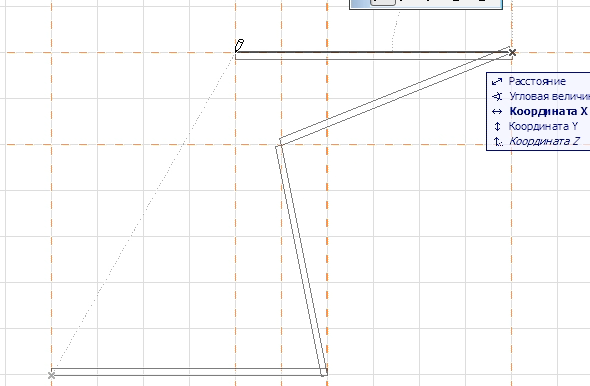Select the long diagonal wall segment
This screenshot has height=386, width=590.
pyautogui.click(x=395, y=96)
